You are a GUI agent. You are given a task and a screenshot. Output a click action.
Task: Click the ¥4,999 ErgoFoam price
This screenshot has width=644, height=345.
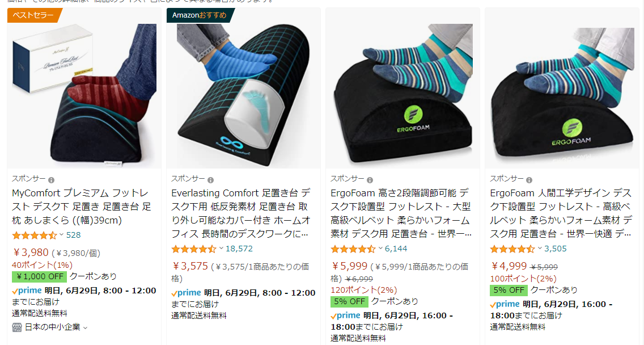click(509, 266)
